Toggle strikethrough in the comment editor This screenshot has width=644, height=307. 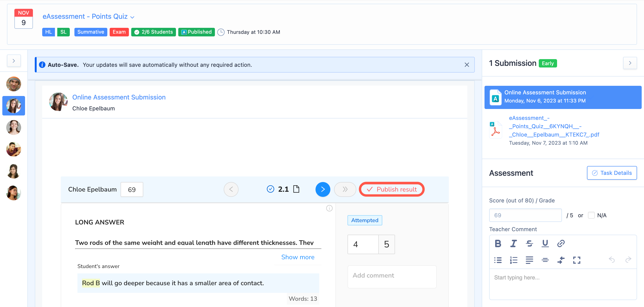(529, 243)
